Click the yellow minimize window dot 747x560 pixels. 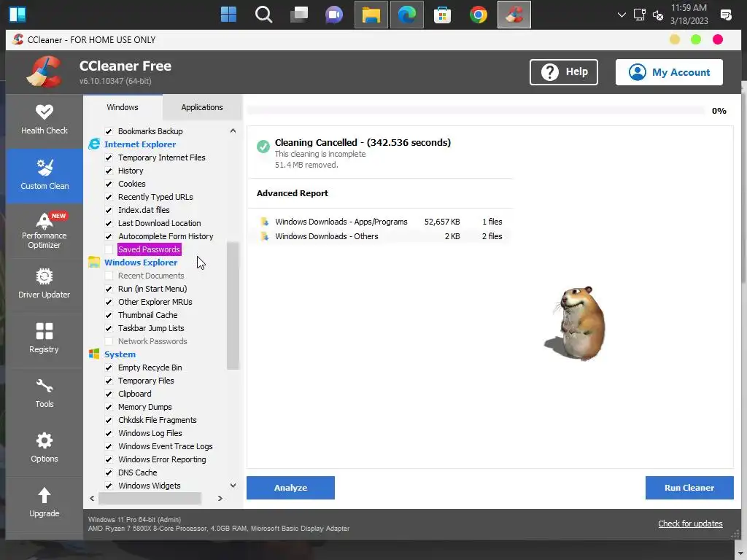click(675, 39)
